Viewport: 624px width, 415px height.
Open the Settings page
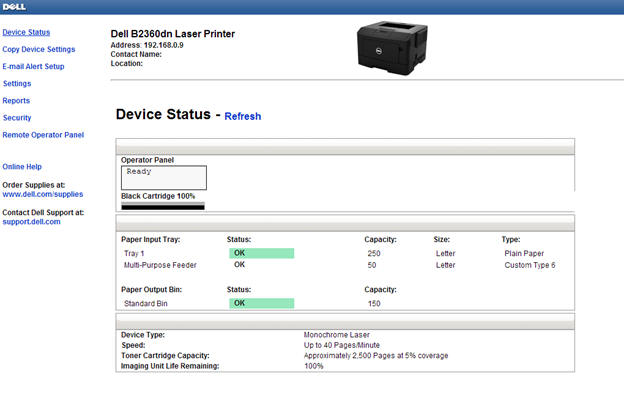tap(17, 83)
